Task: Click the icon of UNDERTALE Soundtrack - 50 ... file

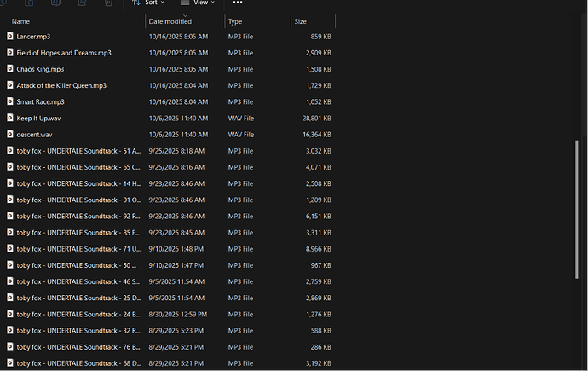Action: pos(10,265)
